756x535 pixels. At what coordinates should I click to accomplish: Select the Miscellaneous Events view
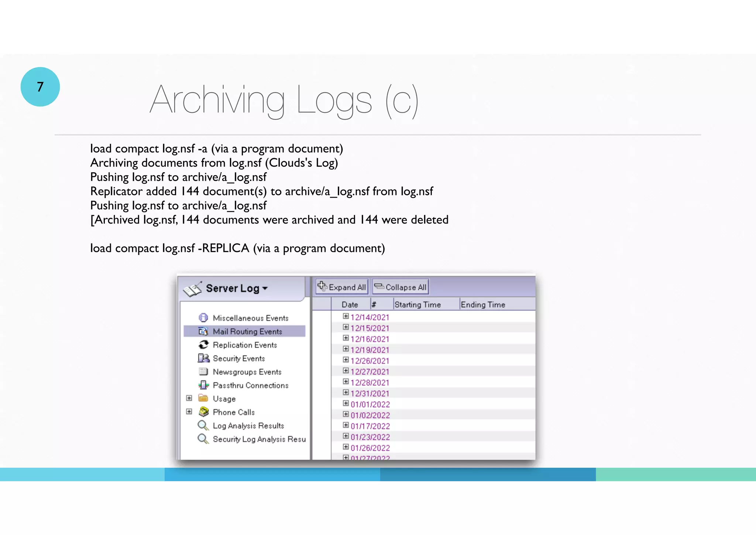251,318
